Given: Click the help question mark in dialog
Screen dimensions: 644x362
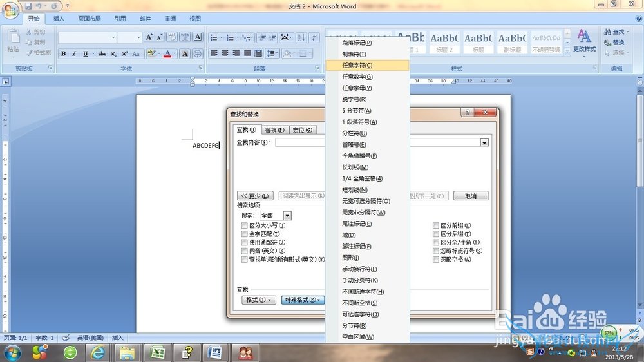Looking at the screenshot, I should click(468, 113).
